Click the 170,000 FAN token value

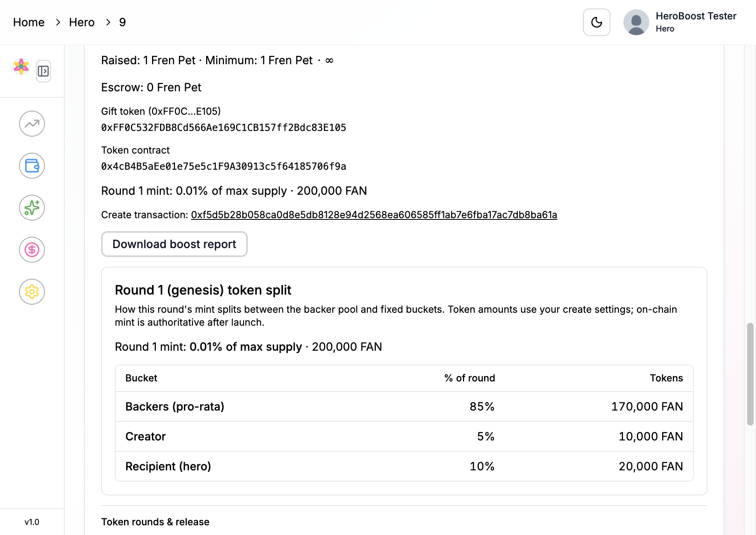pyautogui.click(x=647, y=407)
